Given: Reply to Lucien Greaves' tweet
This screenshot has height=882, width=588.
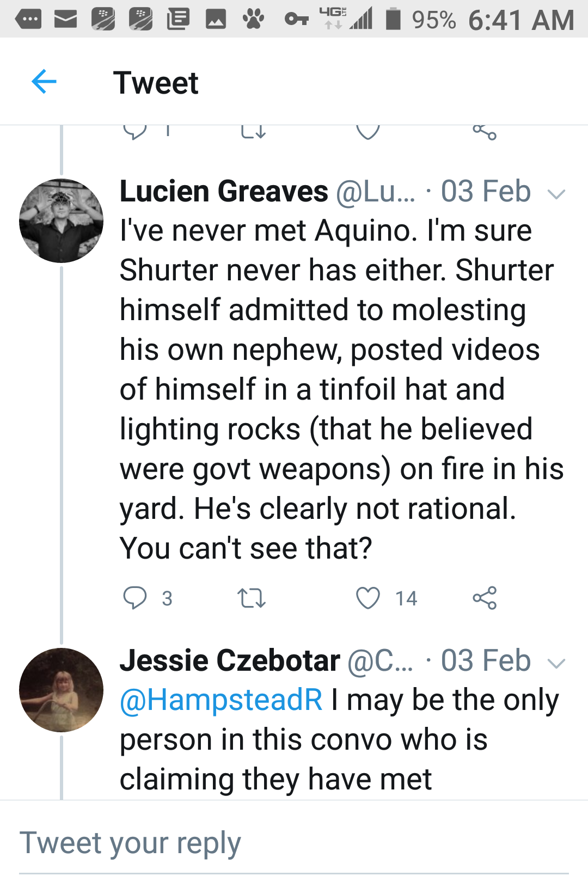Looking at the screenshot, I should (x=135, y=598).
